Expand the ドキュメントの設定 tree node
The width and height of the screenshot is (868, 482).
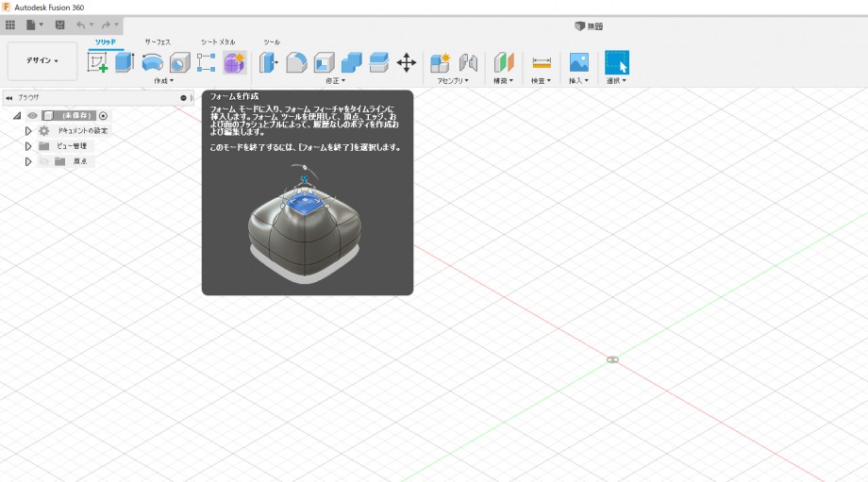[28, 131]
